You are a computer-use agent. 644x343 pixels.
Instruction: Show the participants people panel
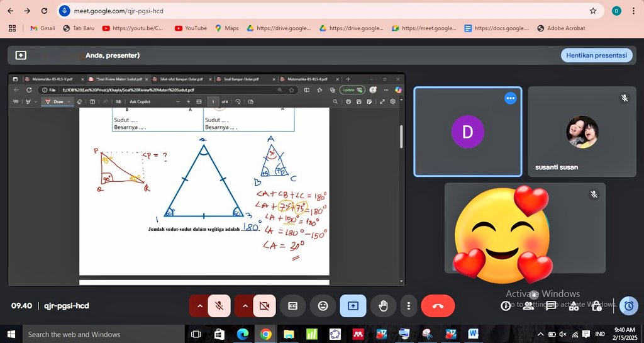tap(528, 306)
